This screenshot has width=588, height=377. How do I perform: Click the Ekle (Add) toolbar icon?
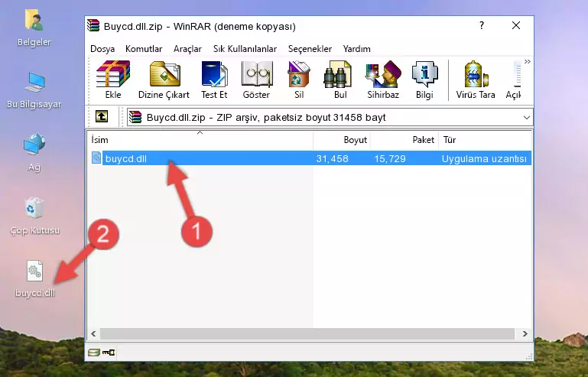point(113,80)
